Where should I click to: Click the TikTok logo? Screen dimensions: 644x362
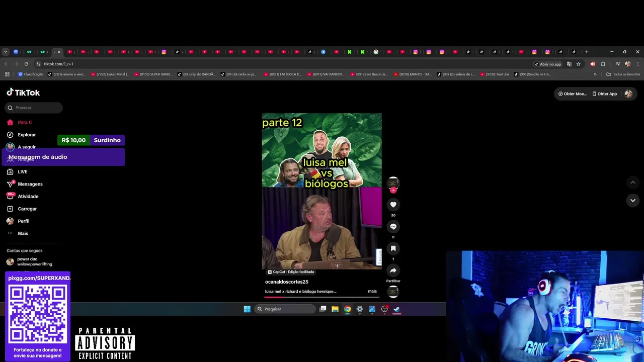(23, 93)
